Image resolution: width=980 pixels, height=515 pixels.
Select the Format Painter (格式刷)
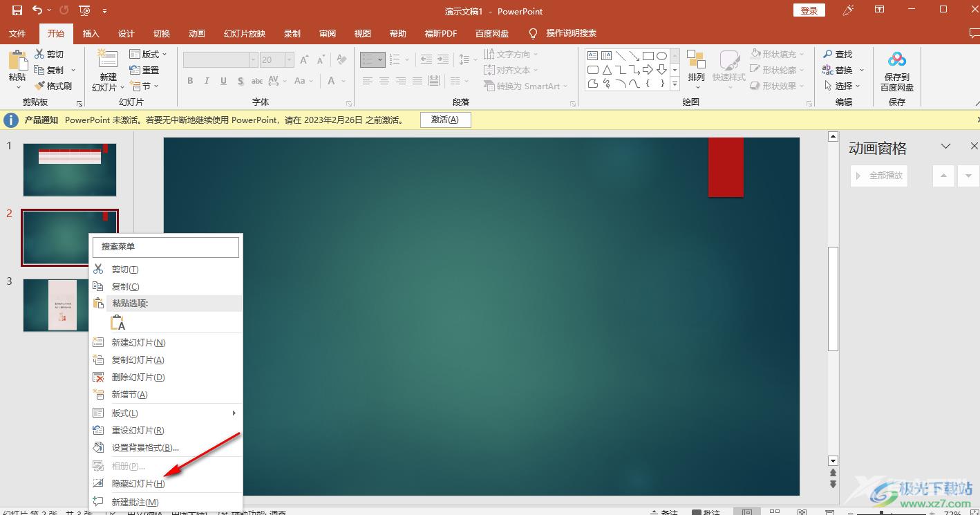pos(53,86)
